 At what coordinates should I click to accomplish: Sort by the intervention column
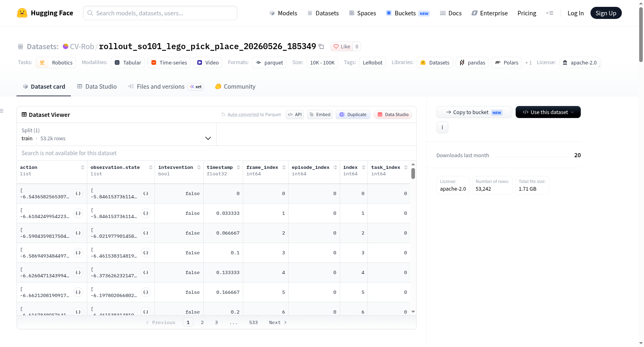click(199, 167)
